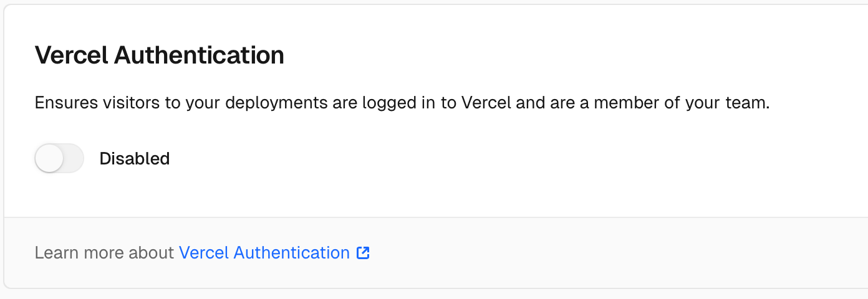
Task: Click "logged in to Vercel" in the description
Action: coord(436,103)
